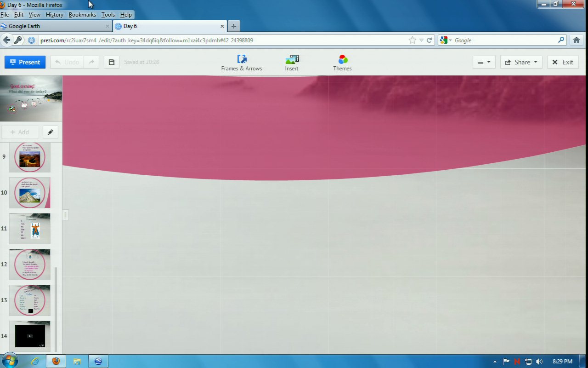
Task: Collapse the left path sidebar handle
Action: click(65, 215)
